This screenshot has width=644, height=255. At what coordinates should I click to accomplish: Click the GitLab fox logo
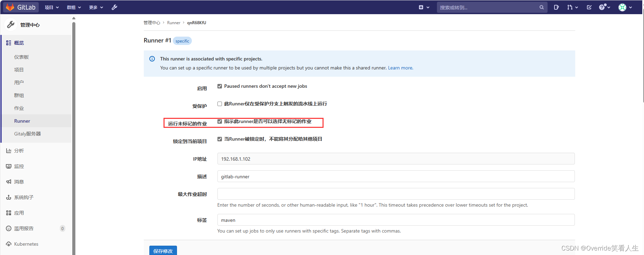click(x=10, y=7)
